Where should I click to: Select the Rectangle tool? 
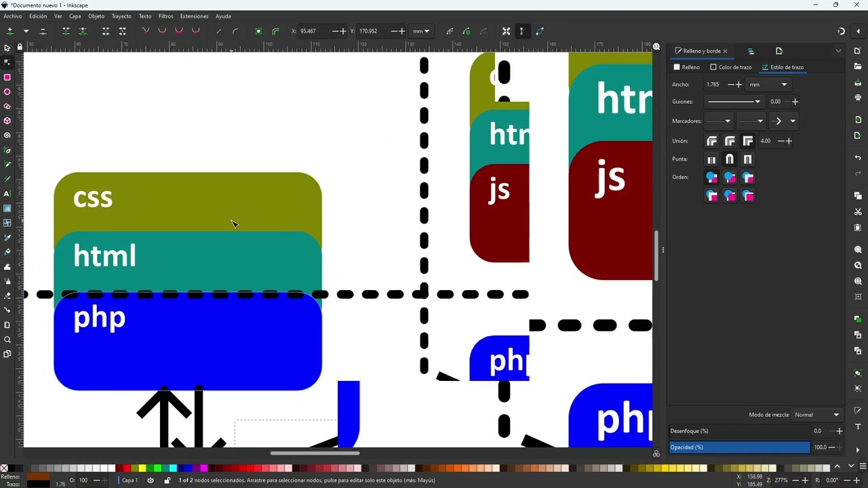tap(7, 77)
